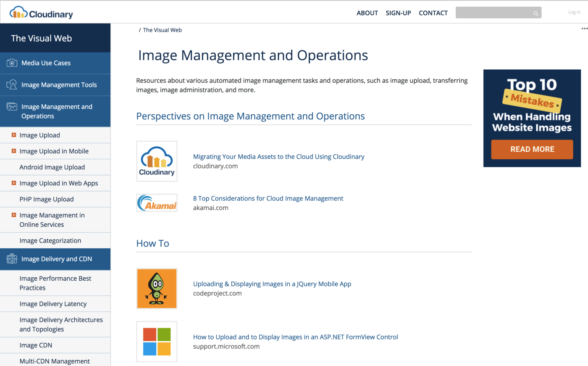Click the Cloudinary article thumbnail
This screenshot has width=588, height=366.
point(157,161)
